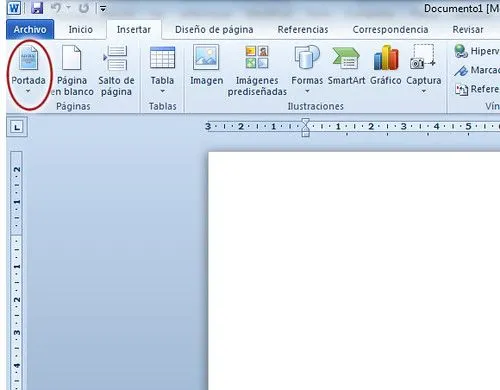Click the tab stop selector on the ruler
500x390 pixels.
click(17, 127)
